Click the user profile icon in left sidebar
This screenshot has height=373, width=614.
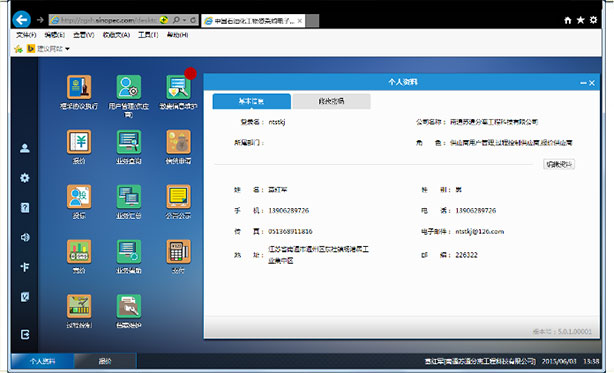(25, 148)
